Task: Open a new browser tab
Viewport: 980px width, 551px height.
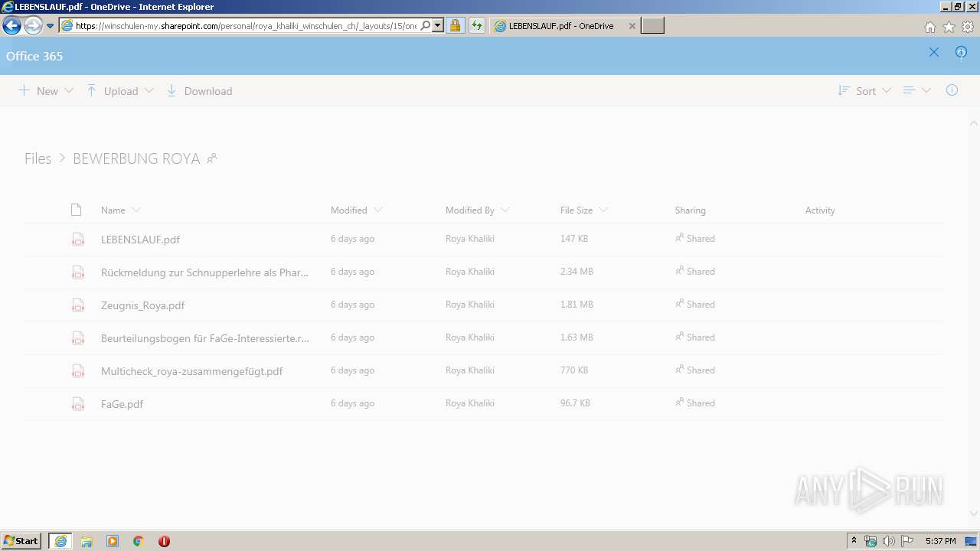Action: point(652,26)
